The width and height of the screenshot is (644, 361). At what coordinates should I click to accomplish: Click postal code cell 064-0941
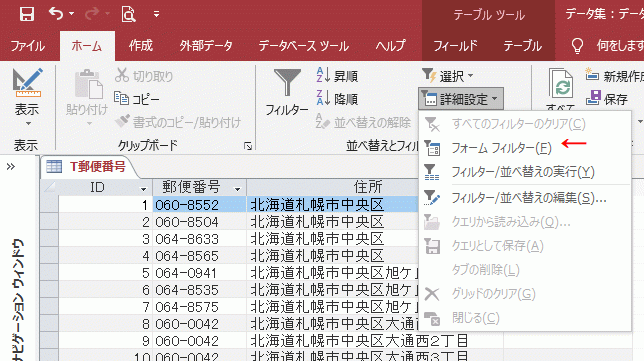[200, 273]
